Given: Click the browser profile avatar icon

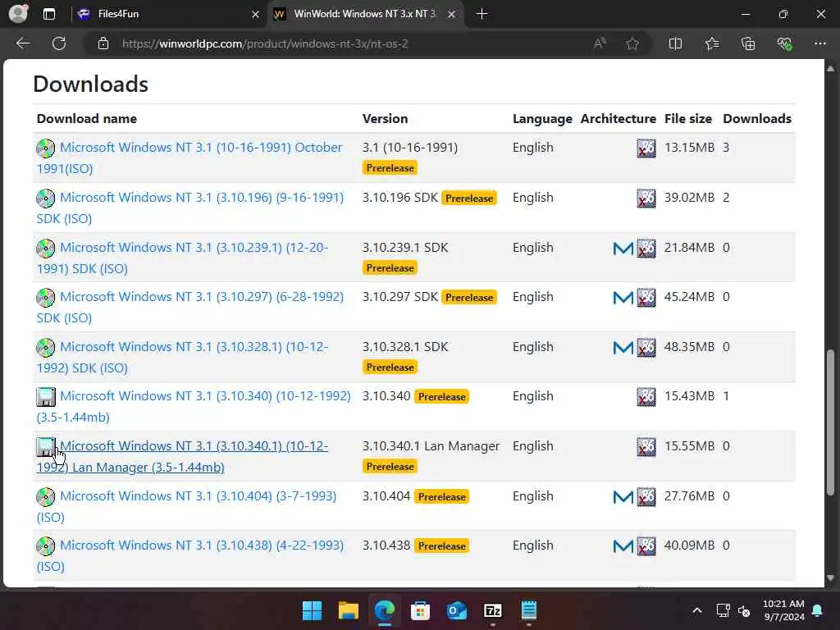Looking at the screenshot, I should pos(18,14).
